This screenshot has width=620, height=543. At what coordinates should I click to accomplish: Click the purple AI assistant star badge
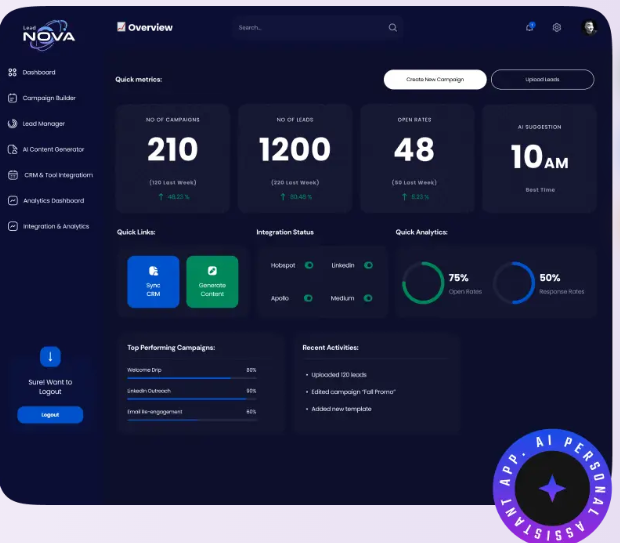[552, 489]
